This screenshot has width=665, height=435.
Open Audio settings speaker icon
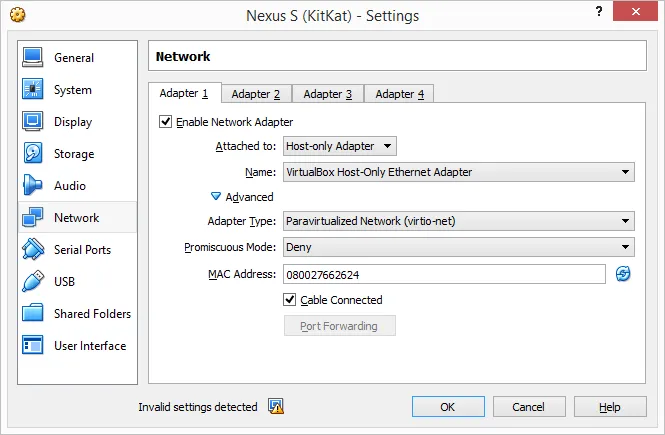tap(33, 185)
